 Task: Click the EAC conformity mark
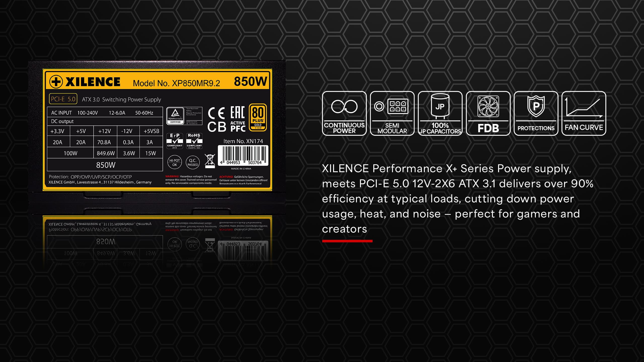point(237,112)
